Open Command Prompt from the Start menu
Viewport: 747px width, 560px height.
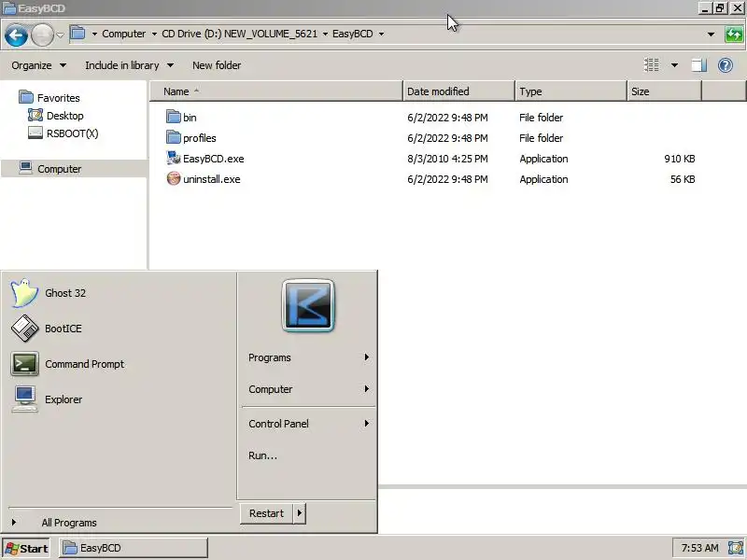[67, 364]
